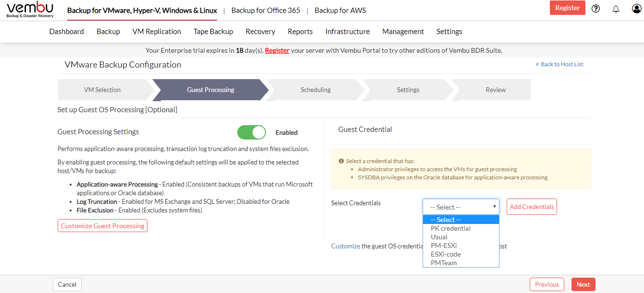644x293 pixels.
Task: Click the Cancel button
Action: 67,284
